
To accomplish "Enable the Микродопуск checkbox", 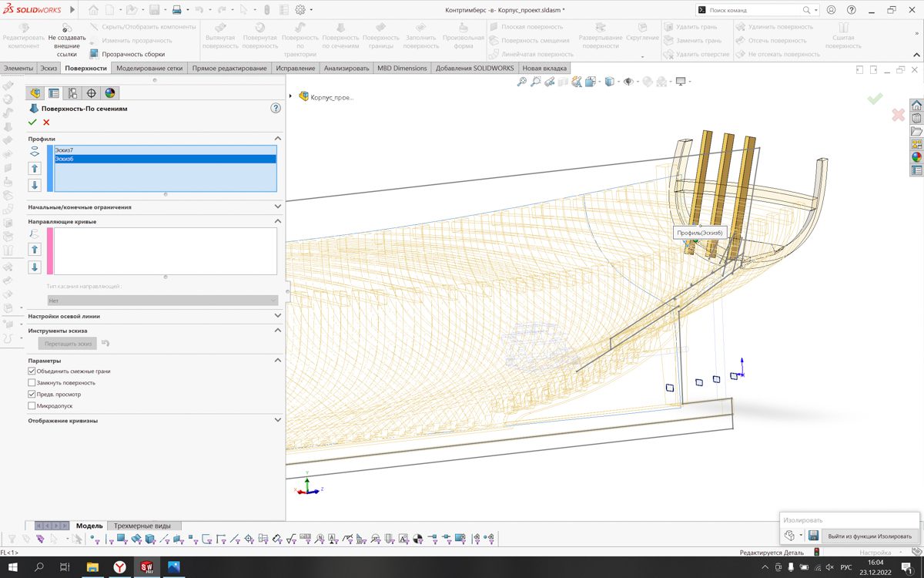I will (x=32, y=405).
